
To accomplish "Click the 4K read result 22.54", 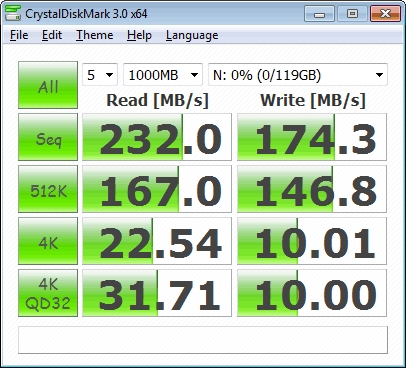I will tap(157, 241).
